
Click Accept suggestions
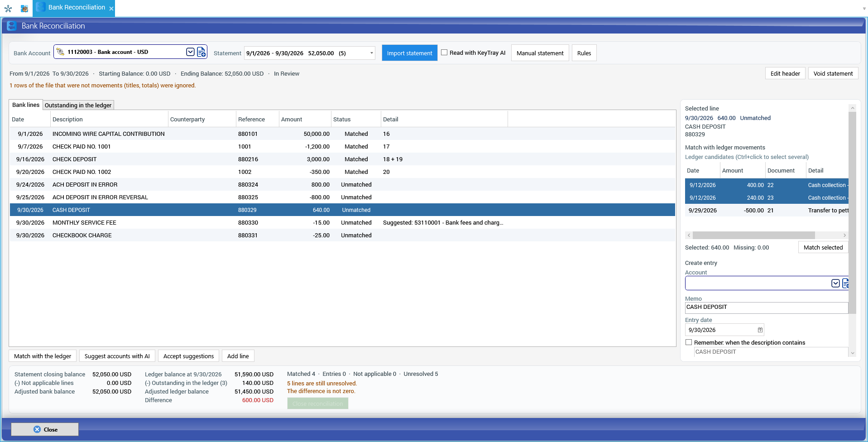[188, 356]
